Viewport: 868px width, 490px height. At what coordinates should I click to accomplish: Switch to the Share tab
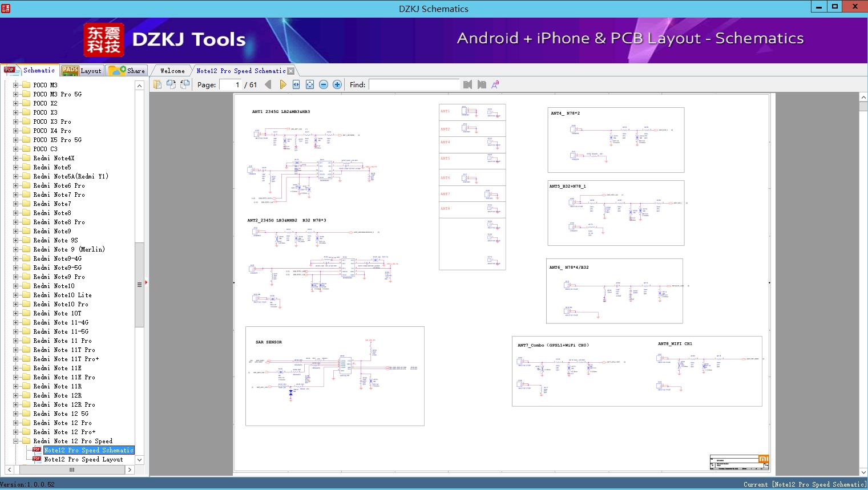pyautogui.click(x=127, y=71)
